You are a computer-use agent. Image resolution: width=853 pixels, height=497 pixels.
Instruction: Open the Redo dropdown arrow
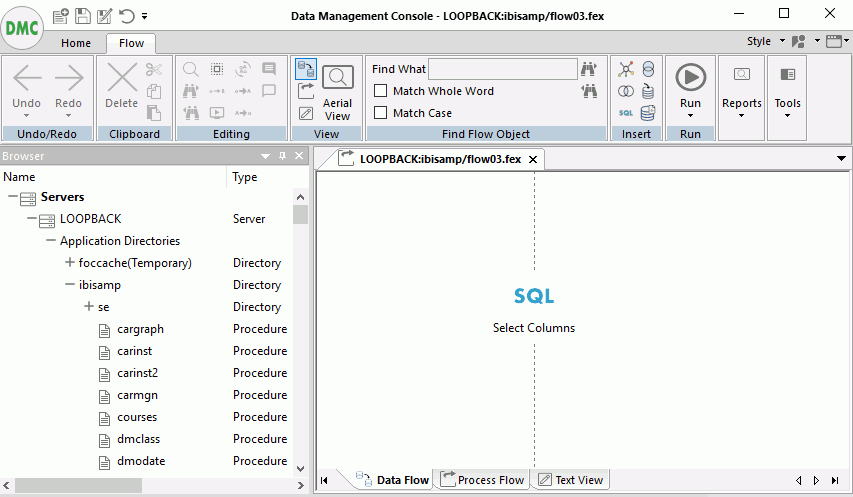[68, 115]
